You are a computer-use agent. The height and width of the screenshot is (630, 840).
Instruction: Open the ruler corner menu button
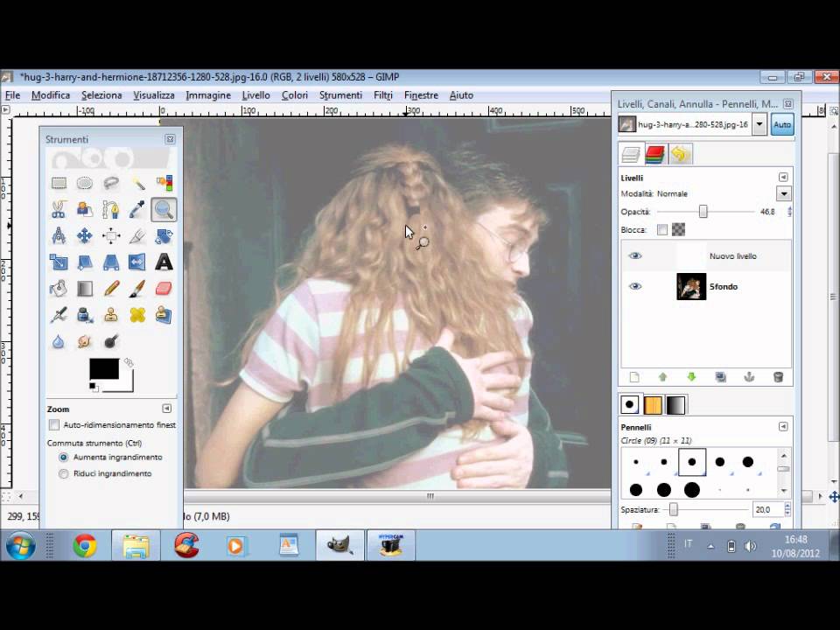(5, 110)
